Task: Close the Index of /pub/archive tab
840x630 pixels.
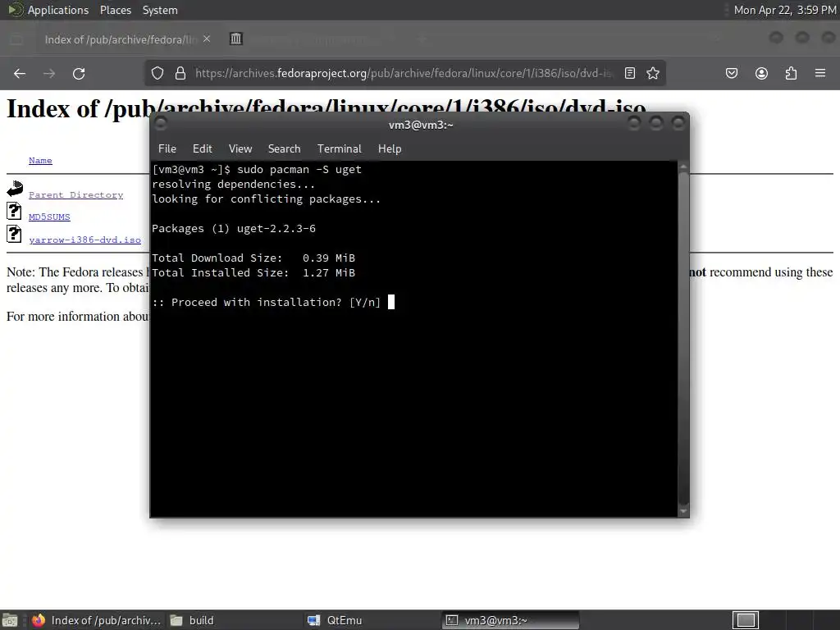Action: (207, 39)
